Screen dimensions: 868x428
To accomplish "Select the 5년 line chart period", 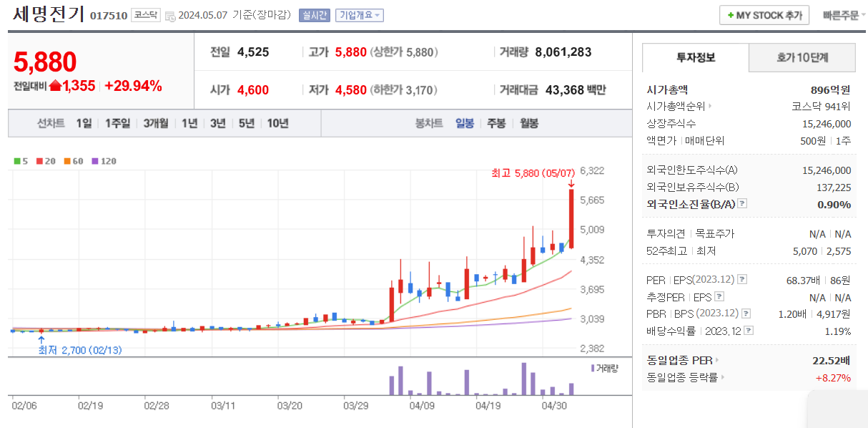I will [247, 123].
